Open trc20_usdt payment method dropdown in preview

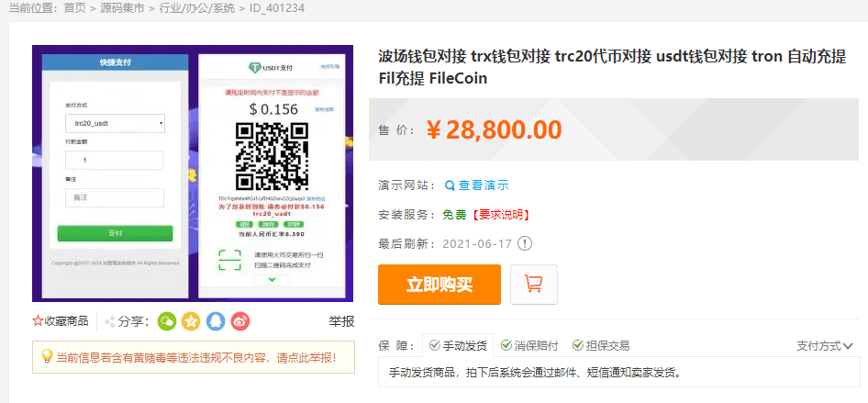coord(115,123)
